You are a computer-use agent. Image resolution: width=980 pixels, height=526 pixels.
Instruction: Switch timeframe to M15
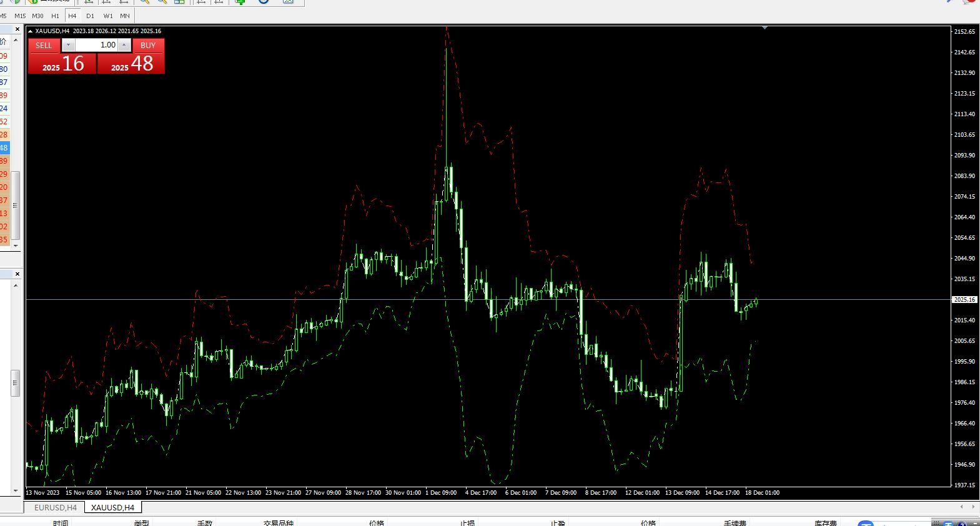20,16
